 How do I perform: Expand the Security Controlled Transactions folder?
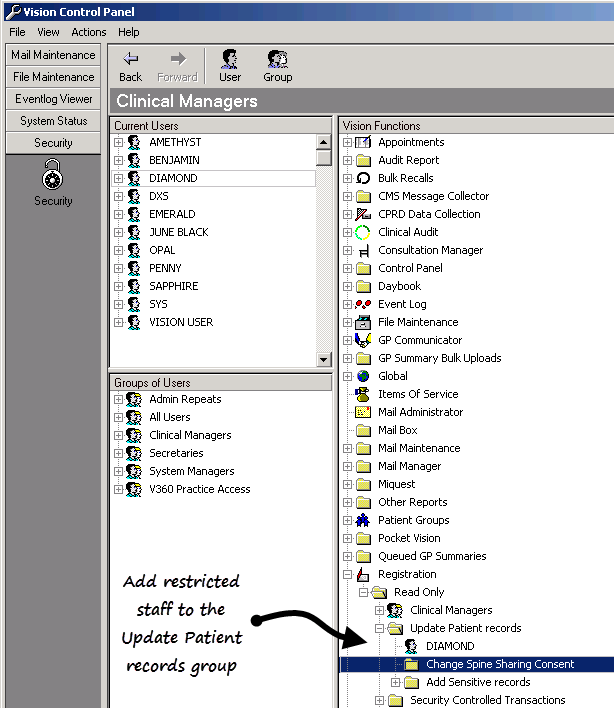[x=379, y=700]
